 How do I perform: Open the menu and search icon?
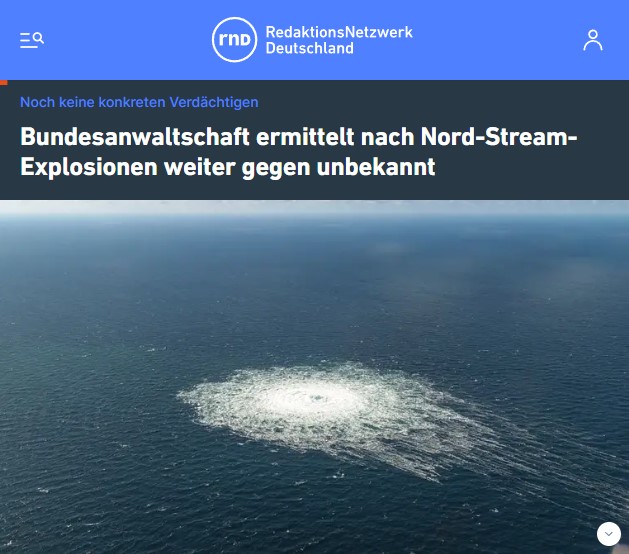(x=32, y=40)
